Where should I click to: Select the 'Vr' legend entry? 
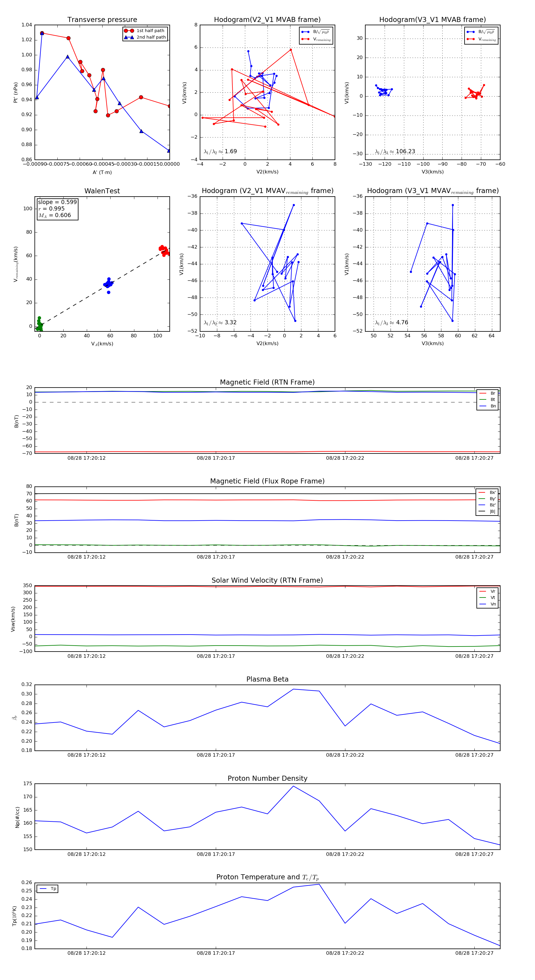pyautogui.click(x=487, y=592)
